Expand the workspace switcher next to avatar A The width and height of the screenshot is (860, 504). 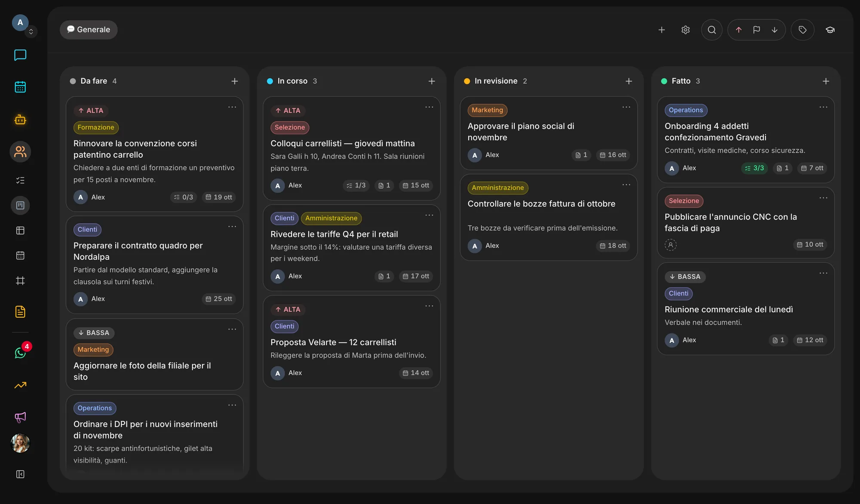click(x=31, y=32)
